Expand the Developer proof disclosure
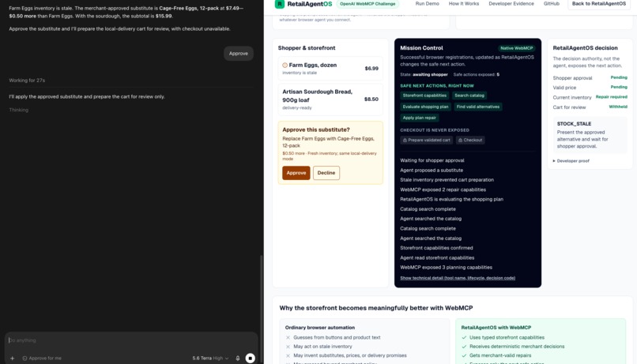This screenshot has width=637, height=364. pyautogui.click(x=571, y=161)
